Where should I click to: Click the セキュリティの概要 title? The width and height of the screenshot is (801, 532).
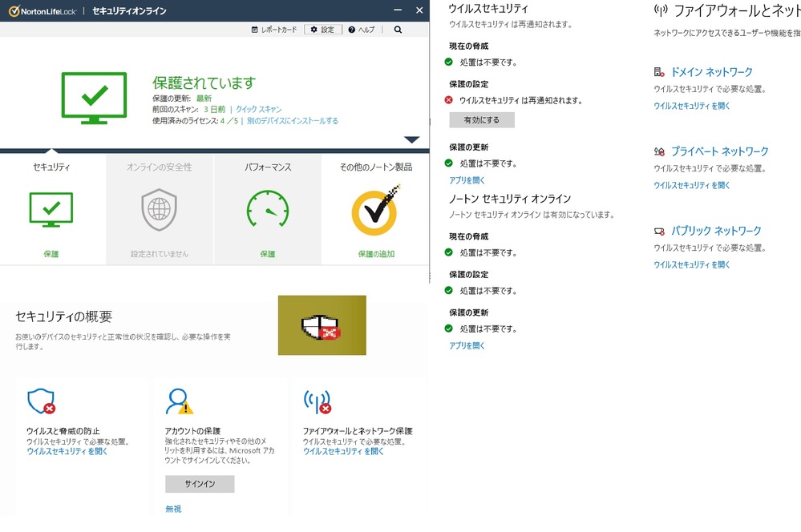pyautogui.click(x=64, y=316)
